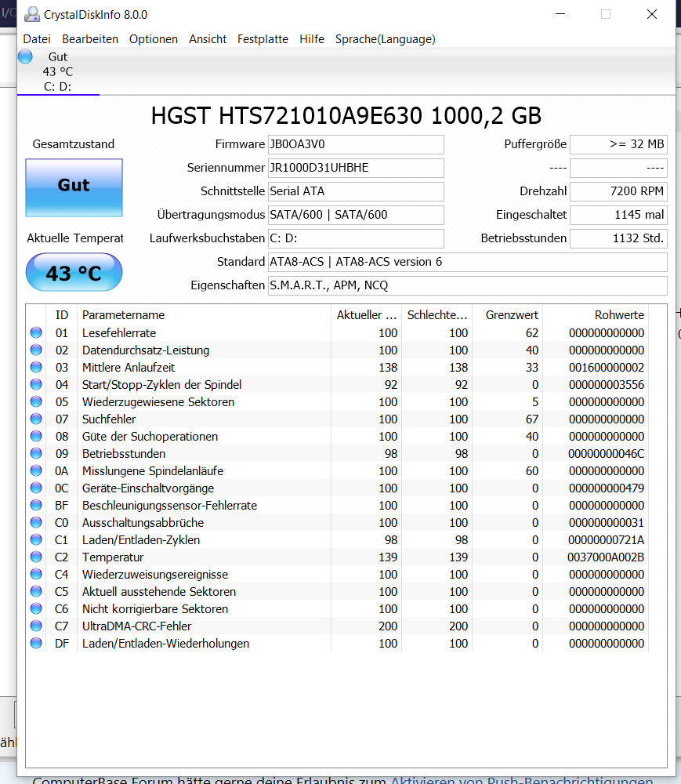Click status orb for 01 Lesefehlerrate
Viewport: 681px width, 784px height.
[36, 332]
